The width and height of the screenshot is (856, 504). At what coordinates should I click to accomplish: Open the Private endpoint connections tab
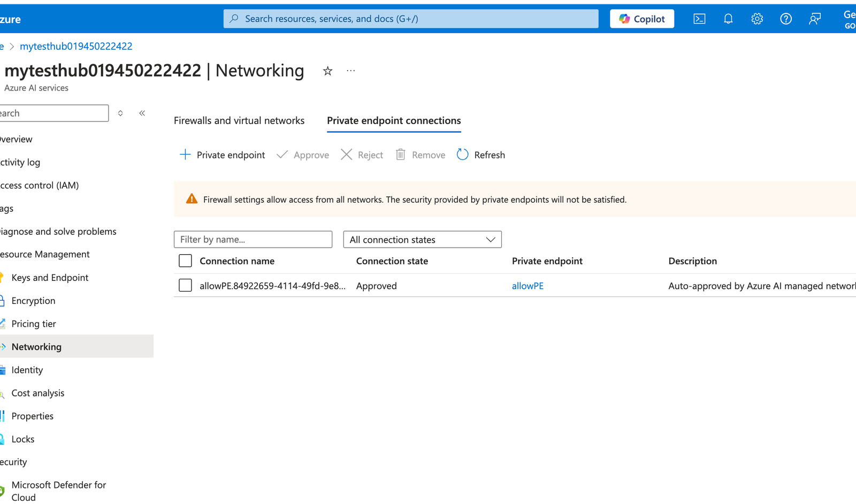pyautogui.click(x=393, y=120)
